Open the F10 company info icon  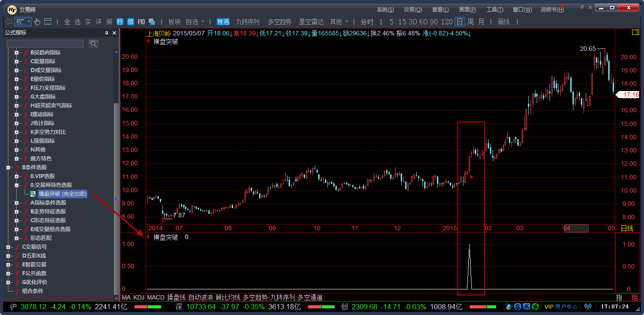pos(141,22)
